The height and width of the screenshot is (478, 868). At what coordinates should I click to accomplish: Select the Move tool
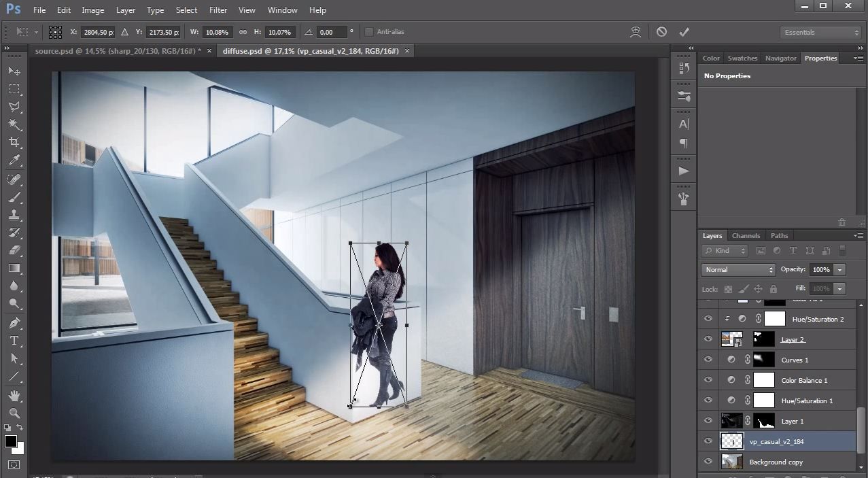tap(14, 71)
